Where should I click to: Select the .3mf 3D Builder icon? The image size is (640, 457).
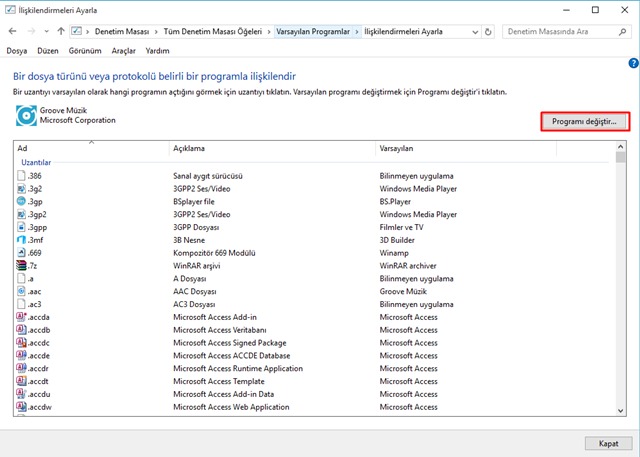[21, 240]
